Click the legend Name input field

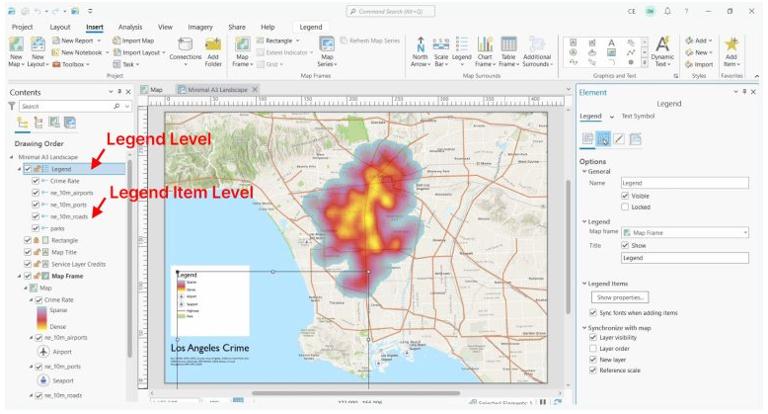pyautogui.click(x=685, y=183)
